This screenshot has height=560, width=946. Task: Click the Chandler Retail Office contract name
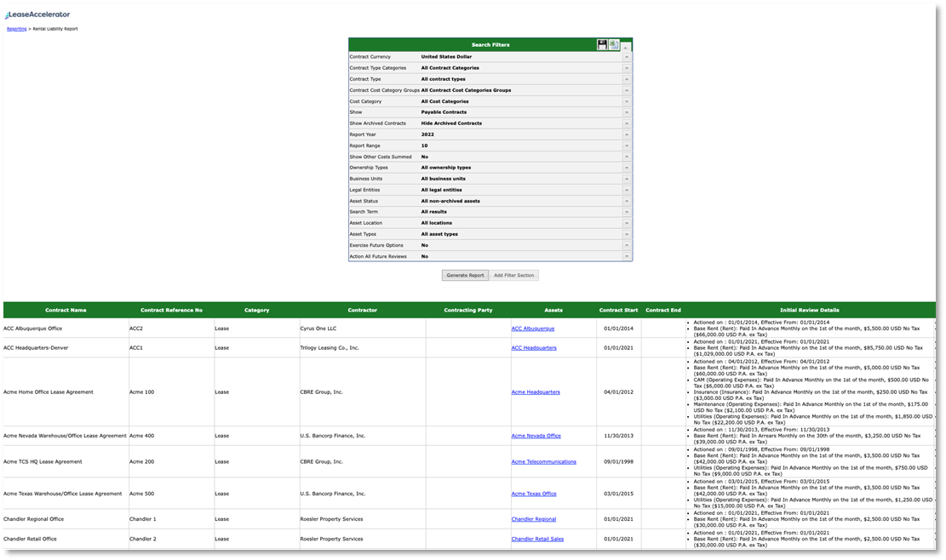[30, 539]
